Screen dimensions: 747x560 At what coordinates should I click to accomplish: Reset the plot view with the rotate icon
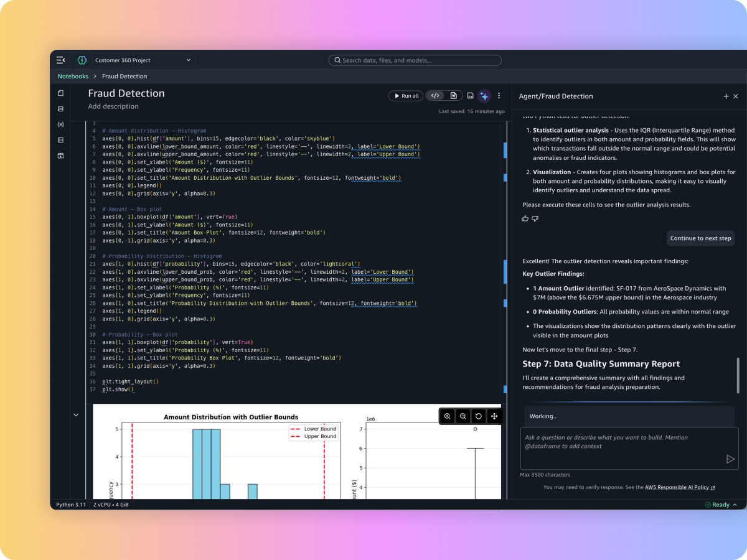[x=478, y=416]
